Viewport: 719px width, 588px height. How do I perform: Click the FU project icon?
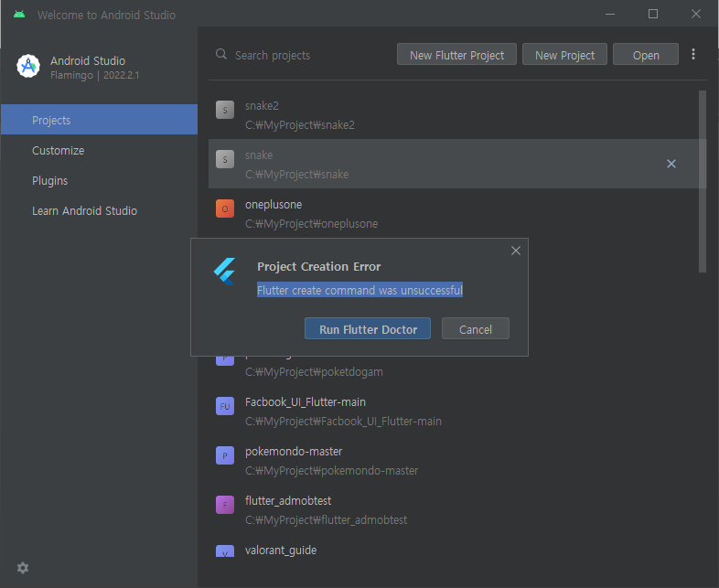coord(225,406)
